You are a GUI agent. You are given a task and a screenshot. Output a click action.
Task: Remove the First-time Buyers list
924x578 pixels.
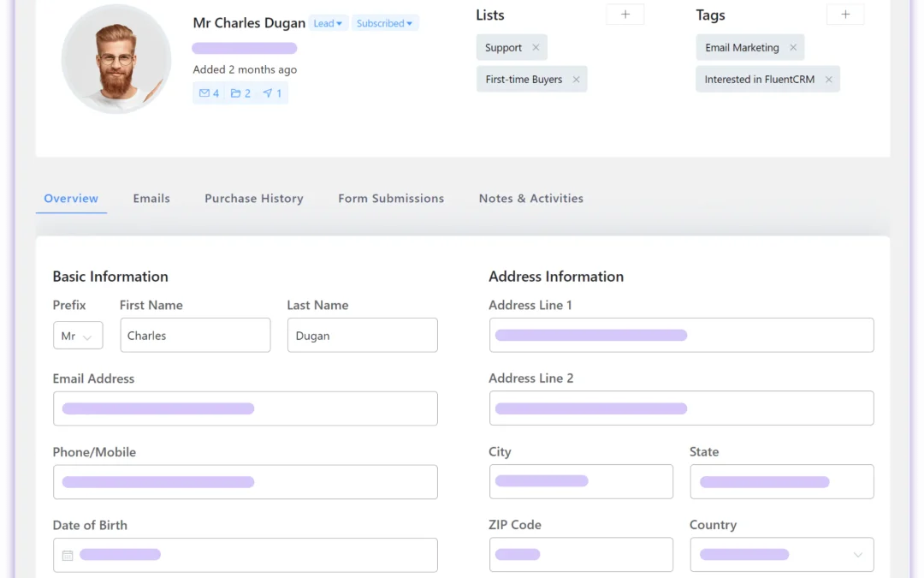[x=577, y=79]
